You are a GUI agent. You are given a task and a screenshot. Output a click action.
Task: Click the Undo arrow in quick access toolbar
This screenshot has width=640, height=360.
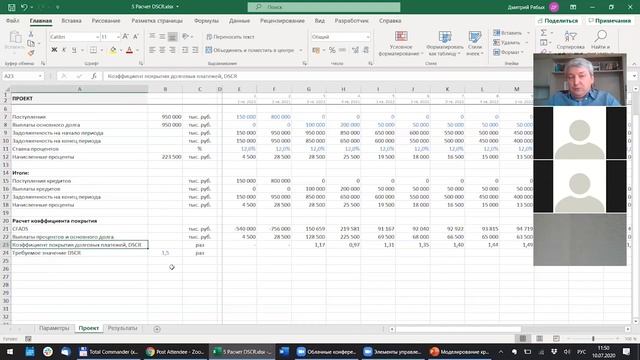(x=24, y=7)
